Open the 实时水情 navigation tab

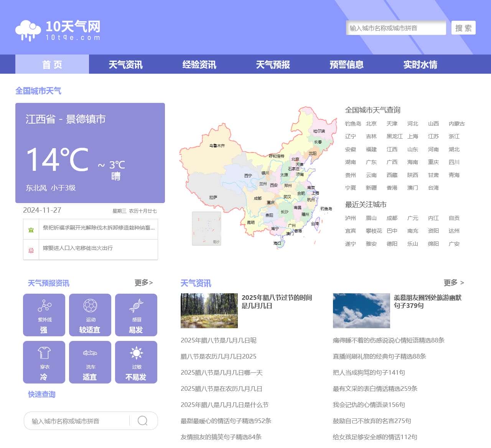pos(420,64)
